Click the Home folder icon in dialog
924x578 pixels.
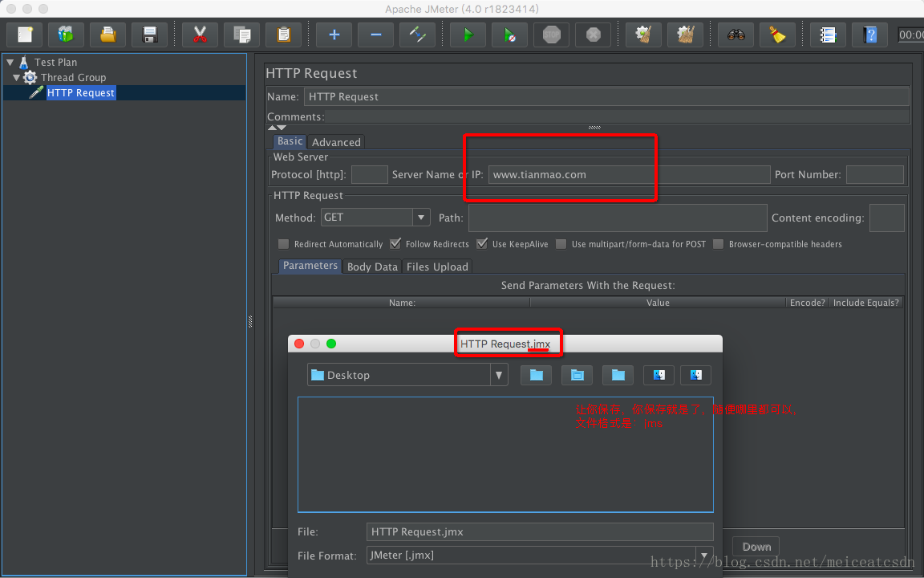pyautogui.click(x=577, y=375)
